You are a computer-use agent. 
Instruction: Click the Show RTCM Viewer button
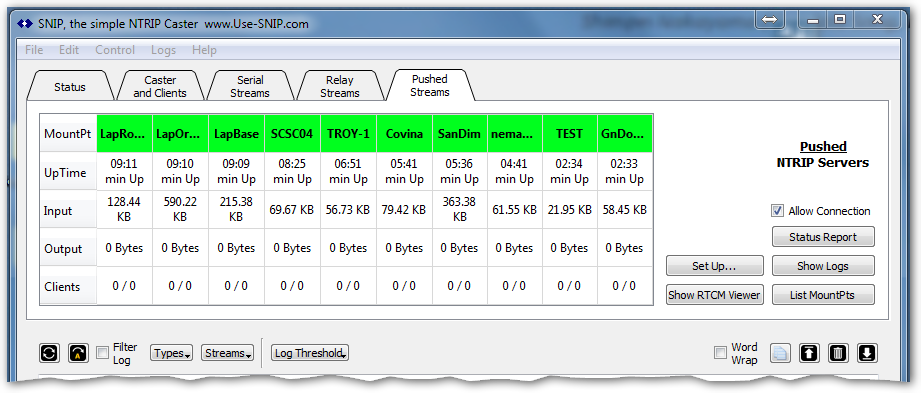(714, 295)
